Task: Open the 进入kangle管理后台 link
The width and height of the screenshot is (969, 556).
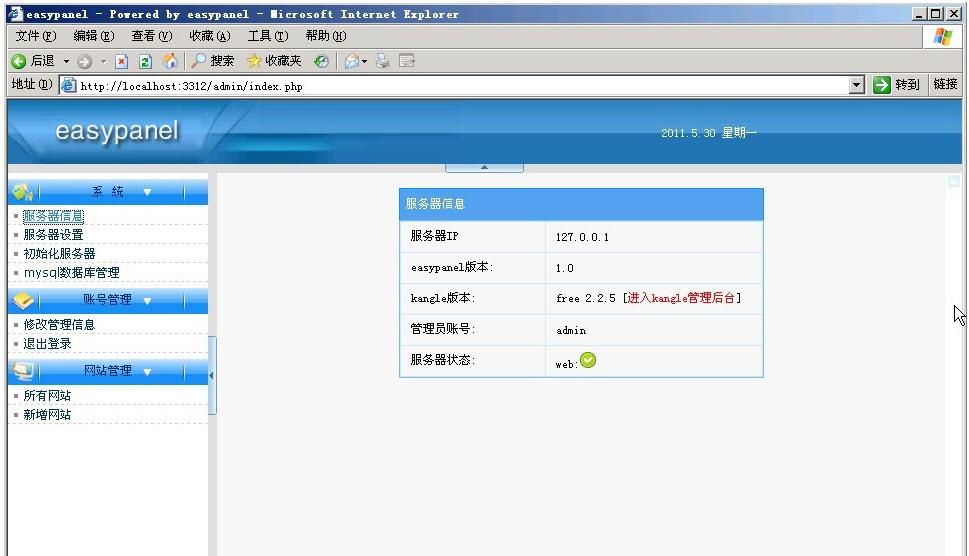Action: point(681,298)
